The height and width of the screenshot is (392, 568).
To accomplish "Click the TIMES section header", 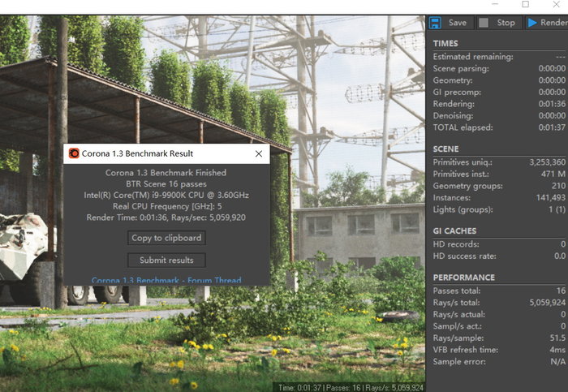I will (445, 44).
